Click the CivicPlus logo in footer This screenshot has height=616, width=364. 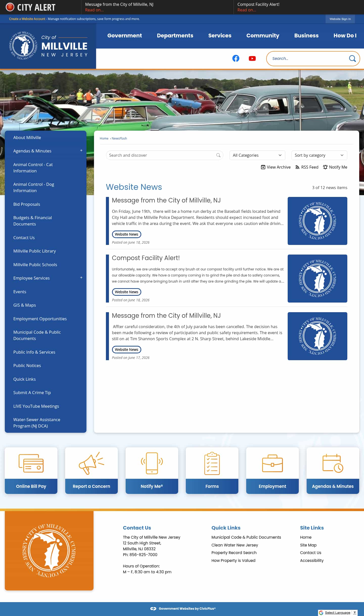click(153, 609)
